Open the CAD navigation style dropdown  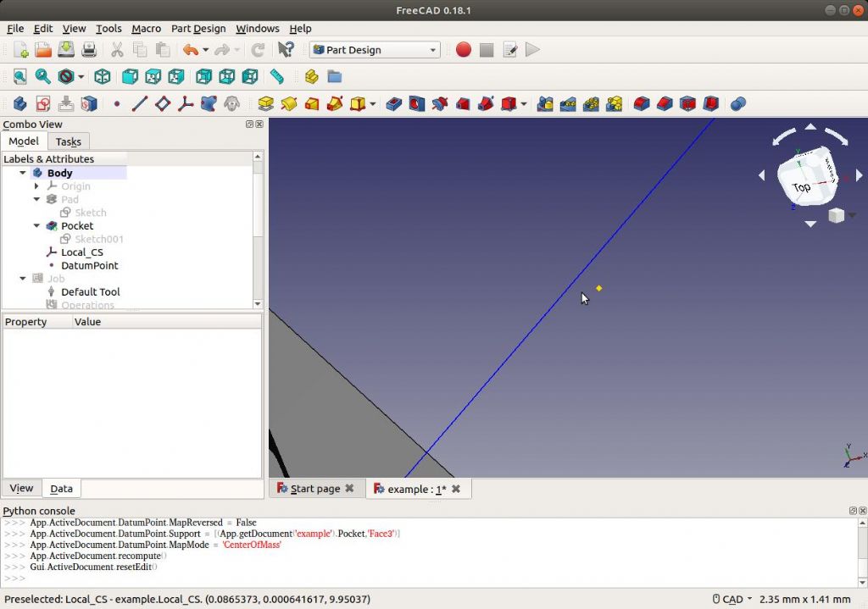(x=732, y=599)
